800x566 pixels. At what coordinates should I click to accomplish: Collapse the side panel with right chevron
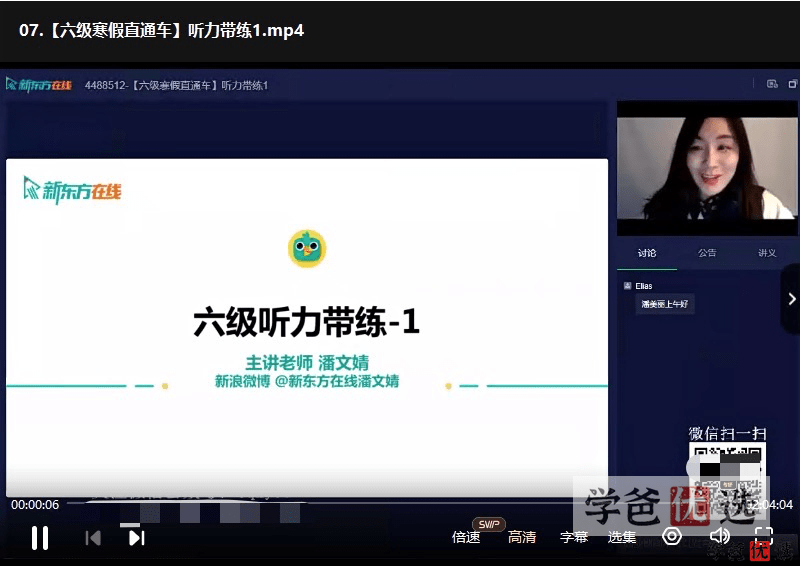click(791, 299)
